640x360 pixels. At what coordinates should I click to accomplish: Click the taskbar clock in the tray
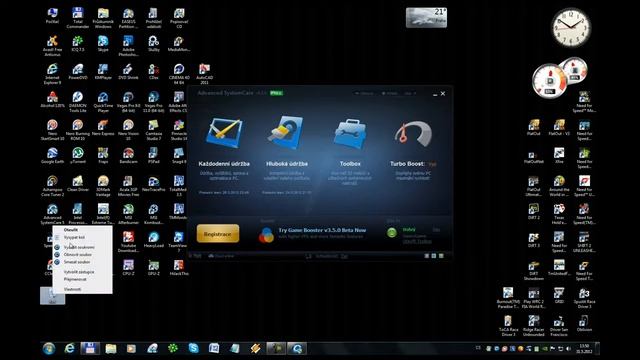click(x=584, y=348)
